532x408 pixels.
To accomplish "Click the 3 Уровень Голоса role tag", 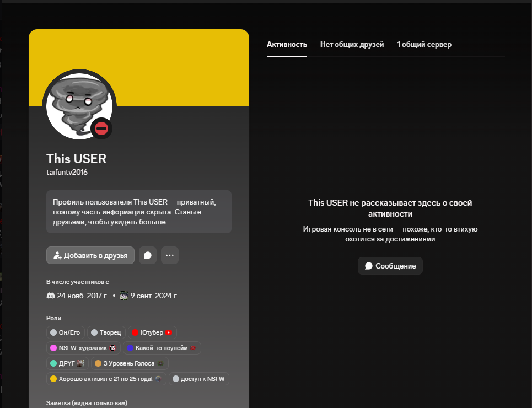I will [x=130, y=363].
